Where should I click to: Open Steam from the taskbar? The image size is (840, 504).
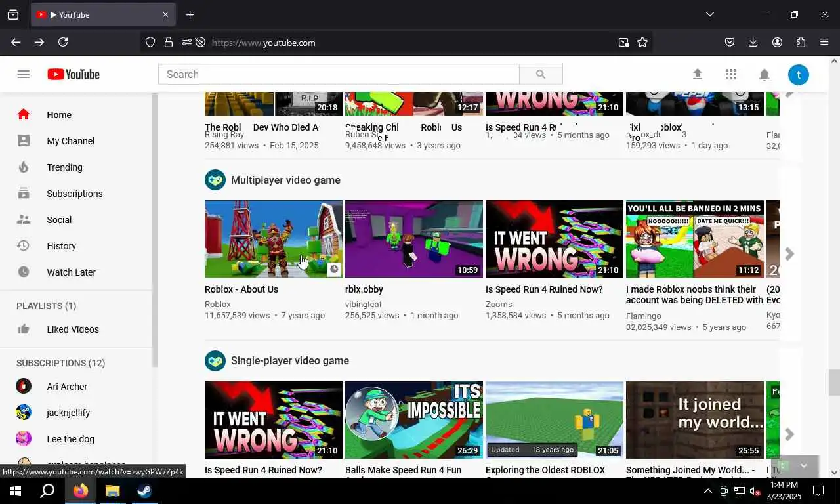[144, 491]
